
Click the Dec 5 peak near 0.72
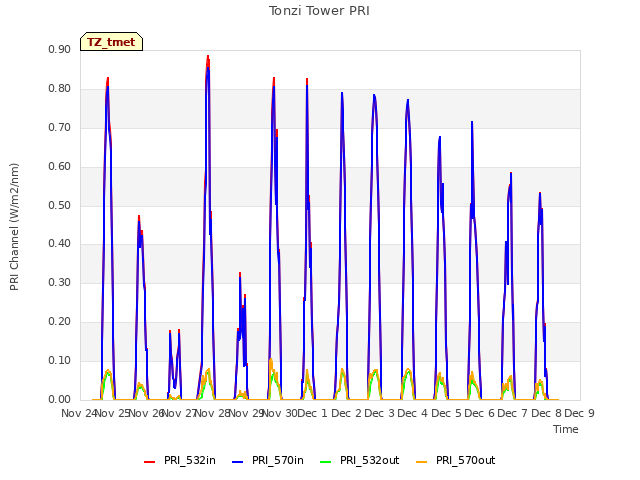[472, 122]
